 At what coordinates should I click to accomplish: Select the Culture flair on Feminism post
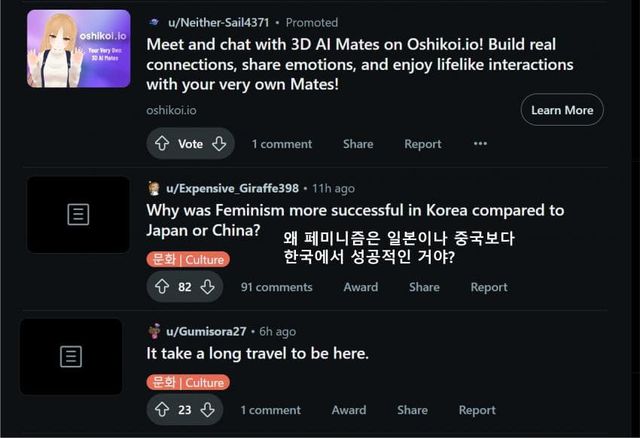click(187, 260)
